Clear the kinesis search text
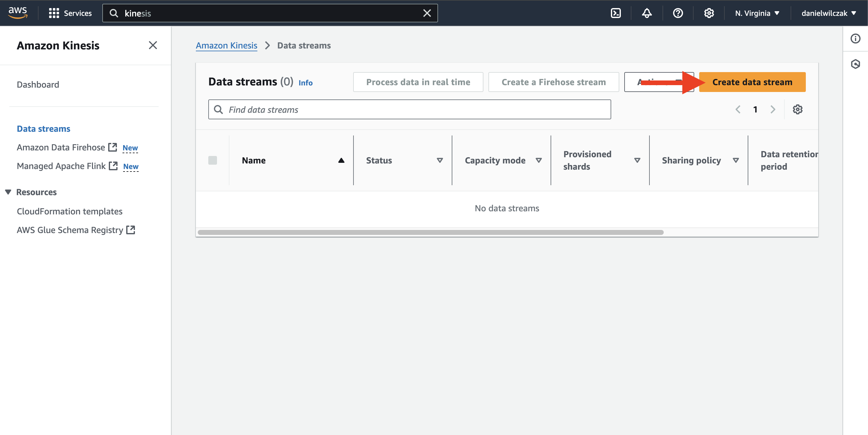Image resolution: width=868 pixels, height=435 pixels. 427,13
